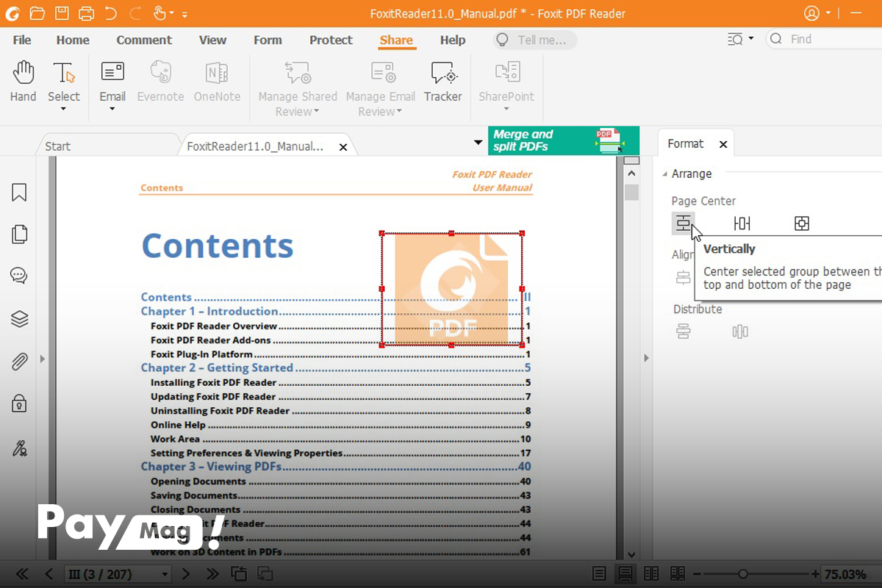Open the Layers panel icon

(19, 318)
